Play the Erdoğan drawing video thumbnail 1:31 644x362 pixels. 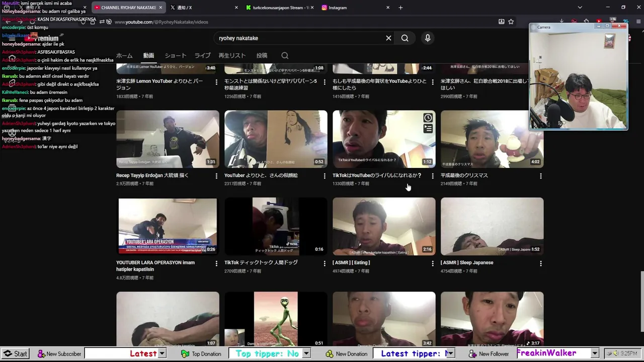click(x=168, y=139)
